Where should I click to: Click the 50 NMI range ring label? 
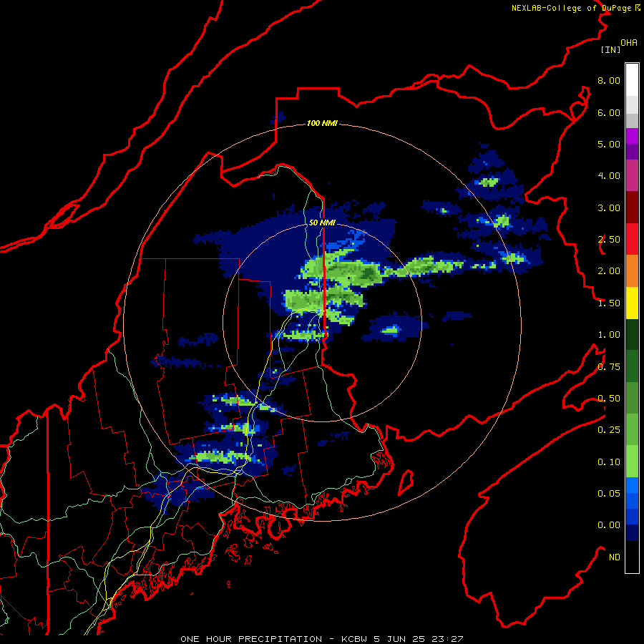pos(322,223)
